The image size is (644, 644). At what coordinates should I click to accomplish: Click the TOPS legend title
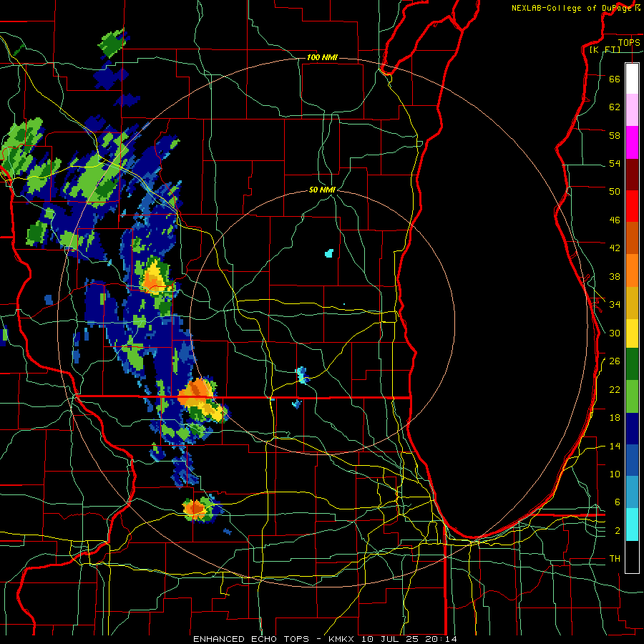click(629, 42)
